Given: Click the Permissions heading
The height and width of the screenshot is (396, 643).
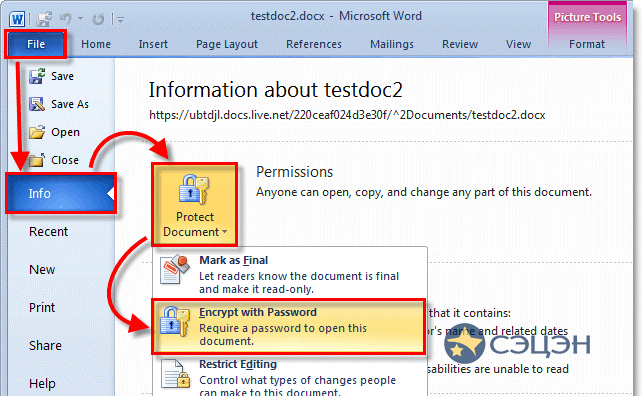Looking at the screenshot, I should pos(294,172).
